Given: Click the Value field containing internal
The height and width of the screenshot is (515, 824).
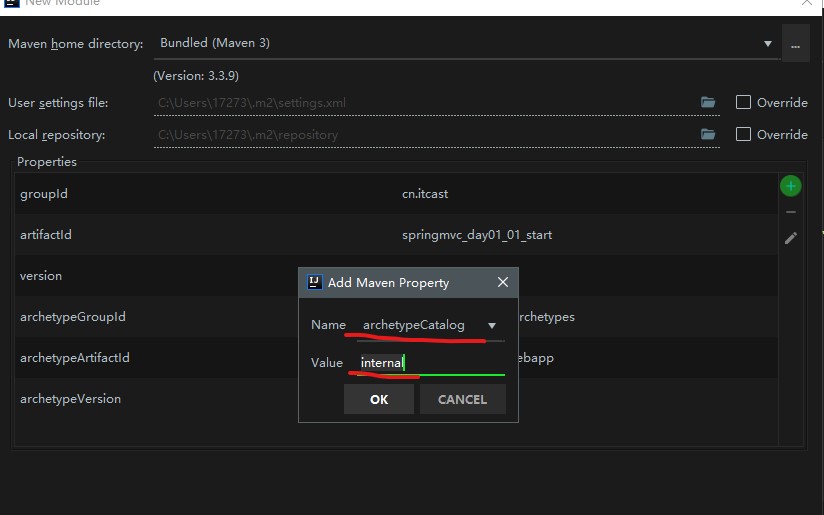Looking at the screenshot, I should [431, 363].
